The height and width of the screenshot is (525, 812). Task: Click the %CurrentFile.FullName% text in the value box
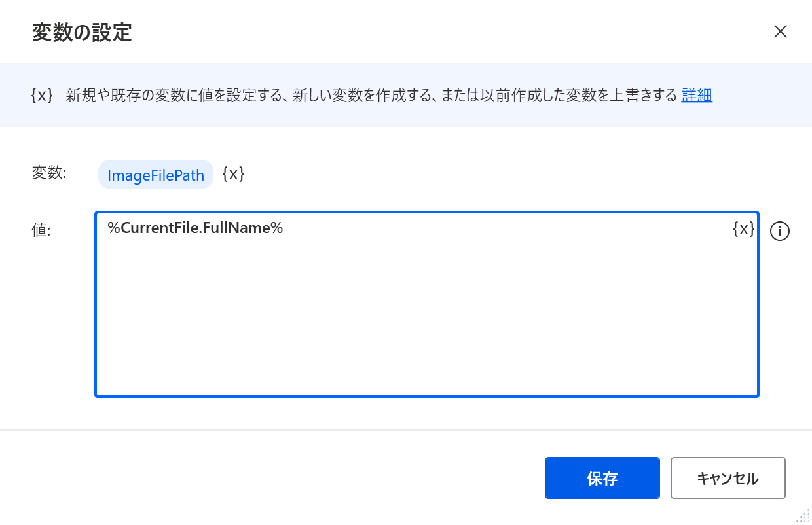click(195, 228)
